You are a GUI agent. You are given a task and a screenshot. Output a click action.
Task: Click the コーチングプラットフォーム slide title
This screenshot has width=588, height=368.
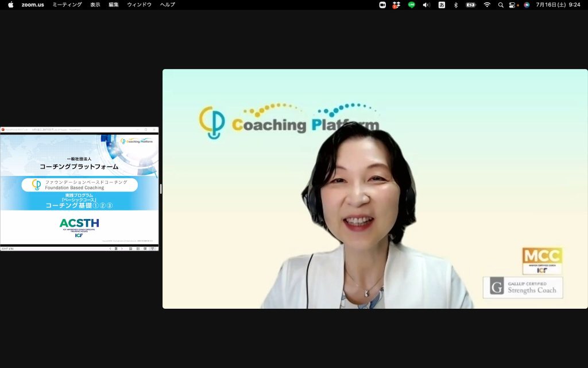point(79,166)
